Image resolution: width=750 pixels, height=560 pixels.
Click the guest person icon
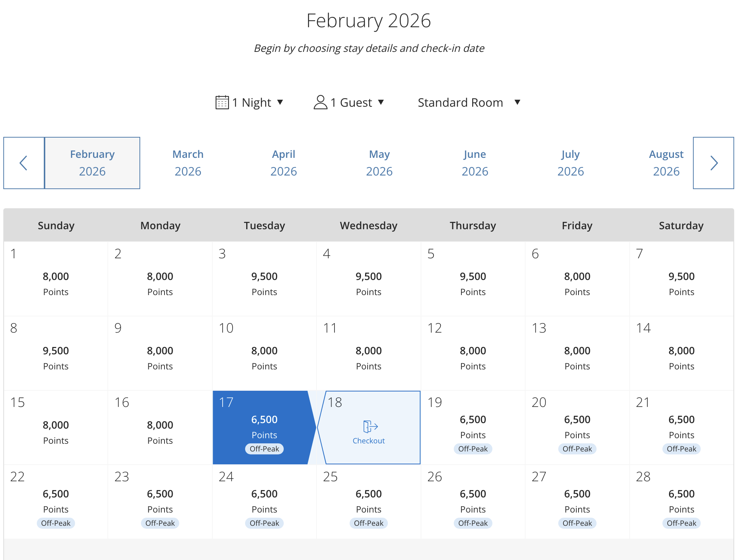(x=321, y=102)
